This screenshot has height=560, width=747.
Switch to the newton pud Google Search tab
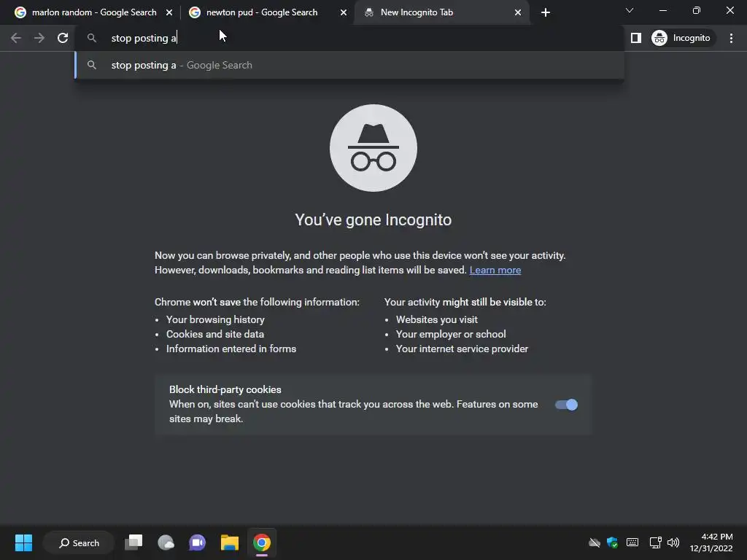click(x=262, y=12)
